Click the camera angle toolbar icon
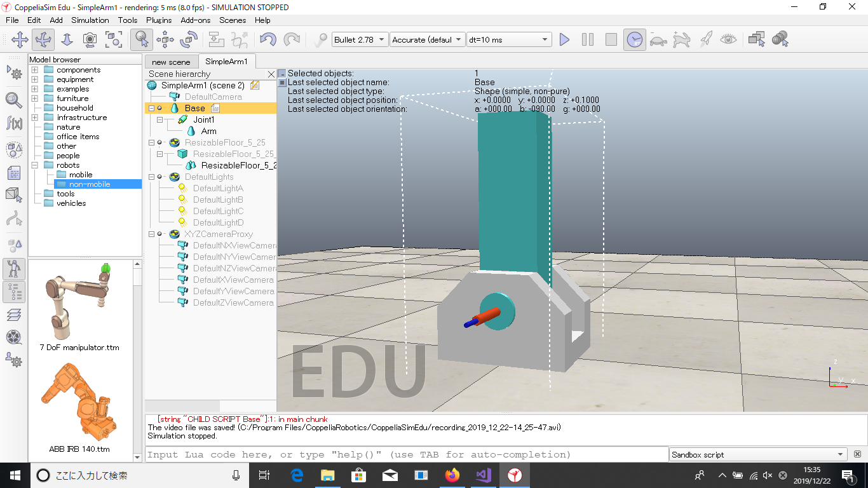 tap(90, 39)
